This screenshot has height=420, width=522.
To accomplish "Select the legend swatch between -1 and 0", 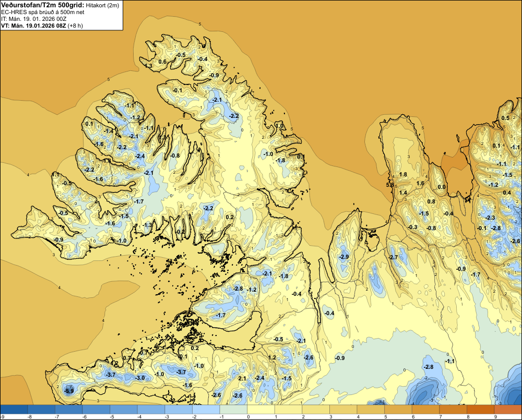I will click(x=233, y=410).
